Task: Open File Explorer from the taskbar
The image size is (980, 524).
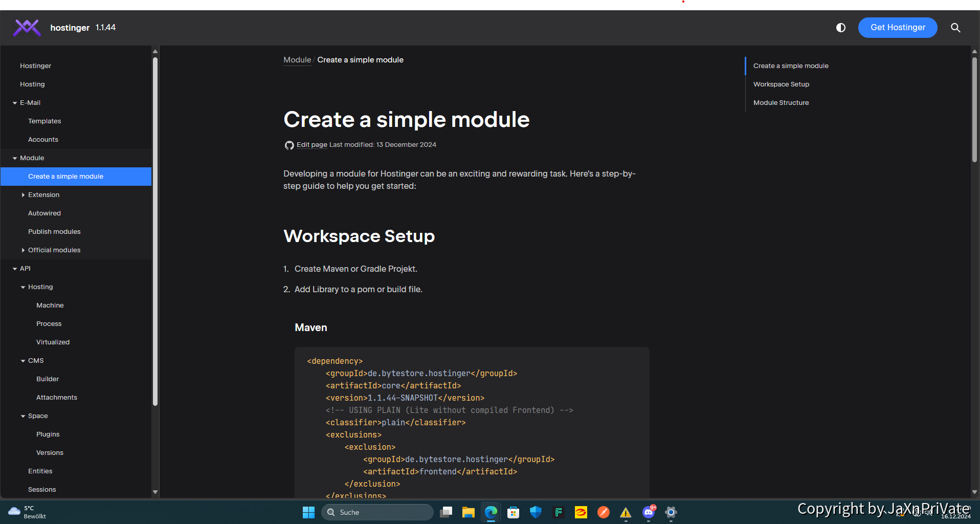Action: pyautogui.click(x=468, y=512)
